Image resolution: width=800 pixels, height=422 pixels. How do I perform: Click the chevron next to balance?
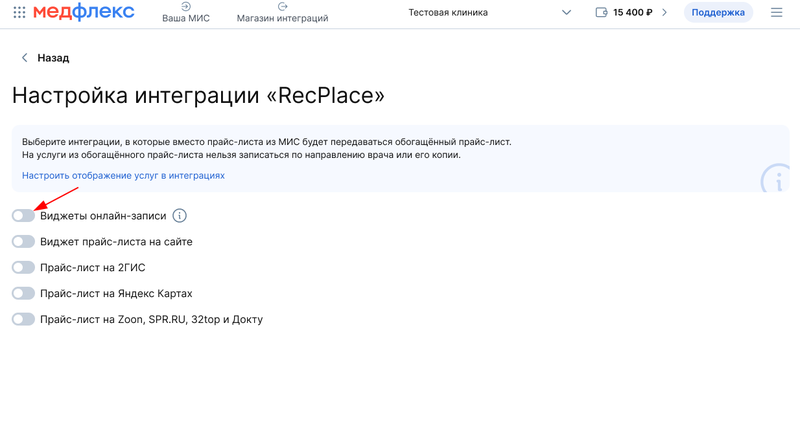664,12
